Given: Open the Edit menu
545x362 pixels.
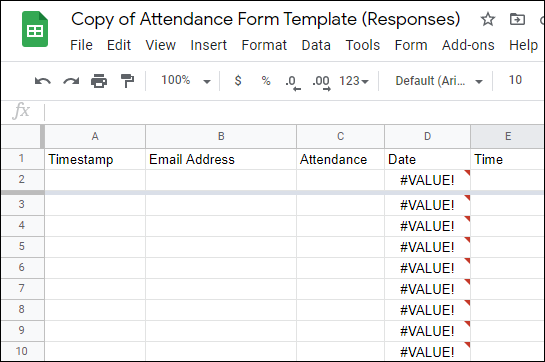Looking at the screenshot, I should click(119, 45).
